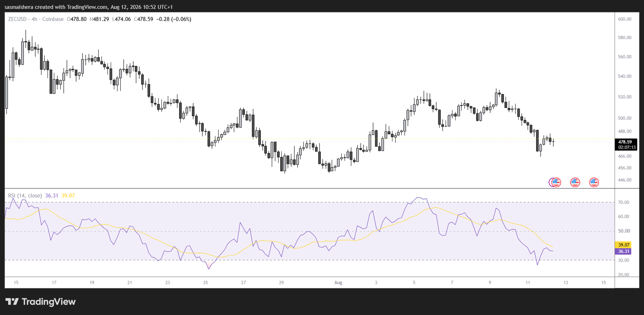Click the yellow 39.07 tag on RSI scale

pyautogui.click(x=623, y=245)
